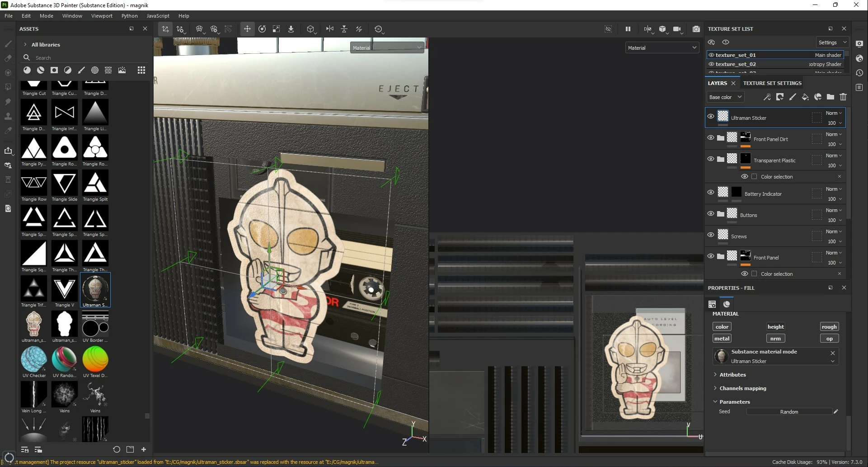Hide the Front Panel Dirt layer
Image resolution: width=868 pixels, height=467 pixels.
711,138
